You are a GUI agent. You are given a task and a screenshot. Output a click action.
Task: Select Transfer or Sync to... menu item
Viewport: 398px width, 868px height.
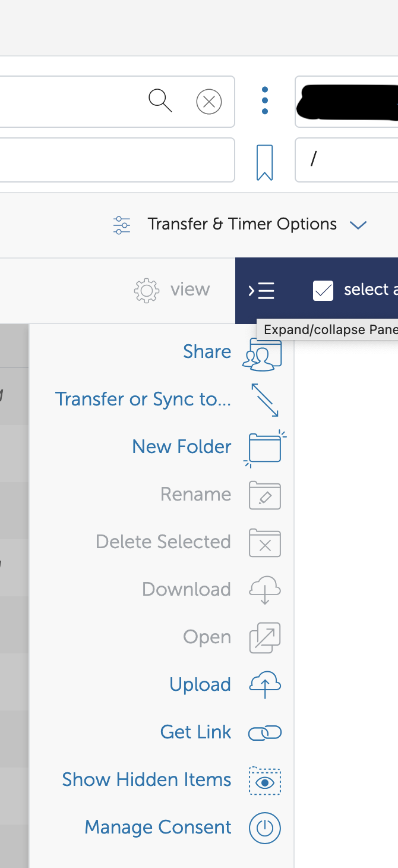143,400
